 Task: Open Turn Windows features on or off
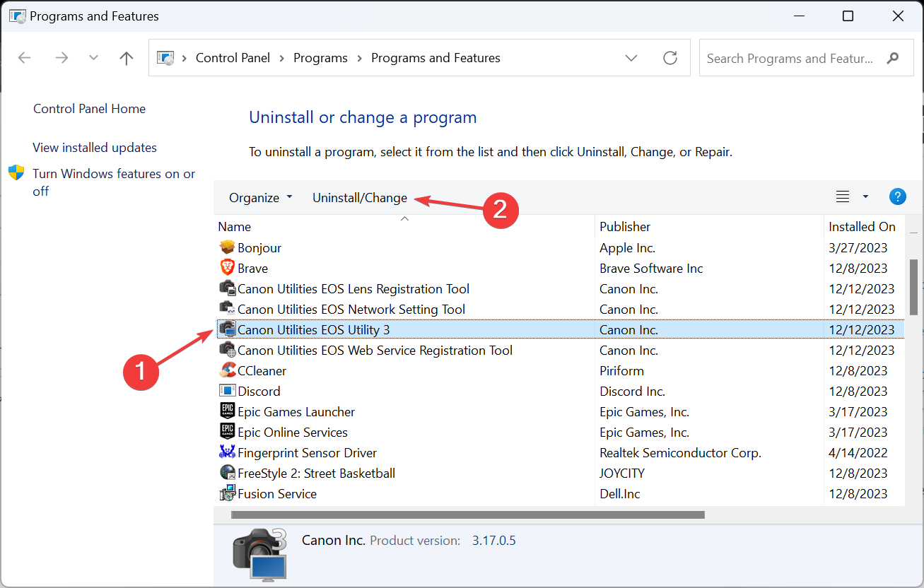click(114, 182)
